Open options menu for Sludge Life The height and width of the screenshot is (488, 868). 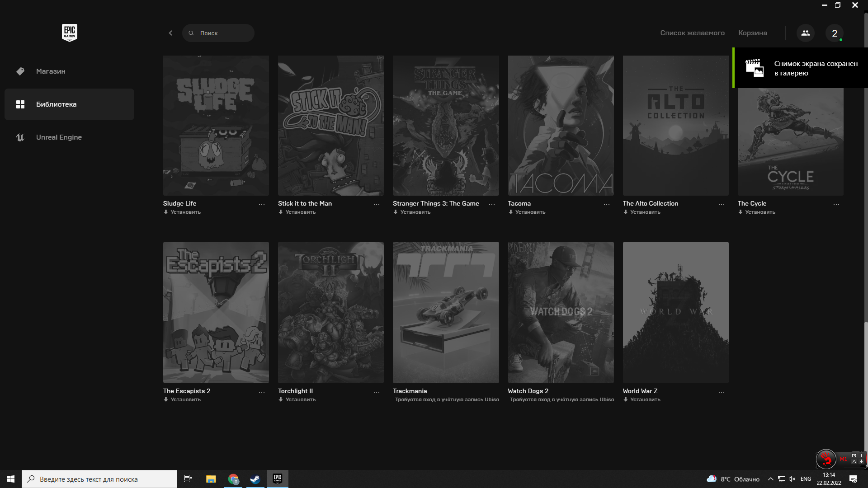[x=262, y=205]
